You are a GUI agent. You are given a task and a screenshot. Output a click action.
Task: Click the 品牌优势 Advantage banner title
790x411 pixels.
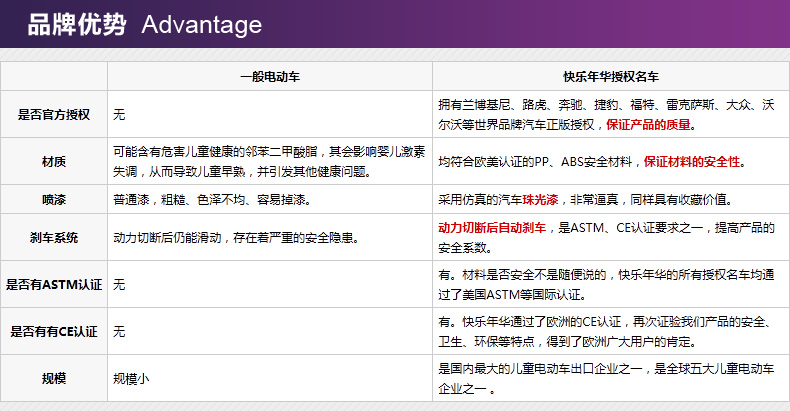tap(145, 25)
